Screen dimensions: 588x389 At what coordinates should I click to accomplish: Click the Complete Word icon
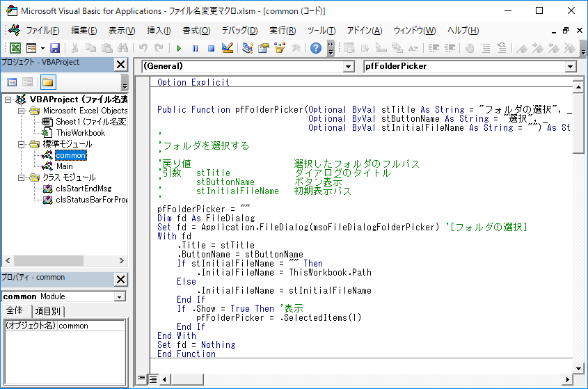pyautogui.click(x=413, y=48)
